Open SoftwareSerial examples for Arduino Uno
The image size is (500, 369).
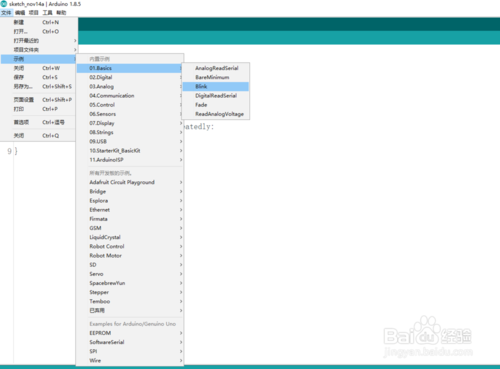coord(130,342)
